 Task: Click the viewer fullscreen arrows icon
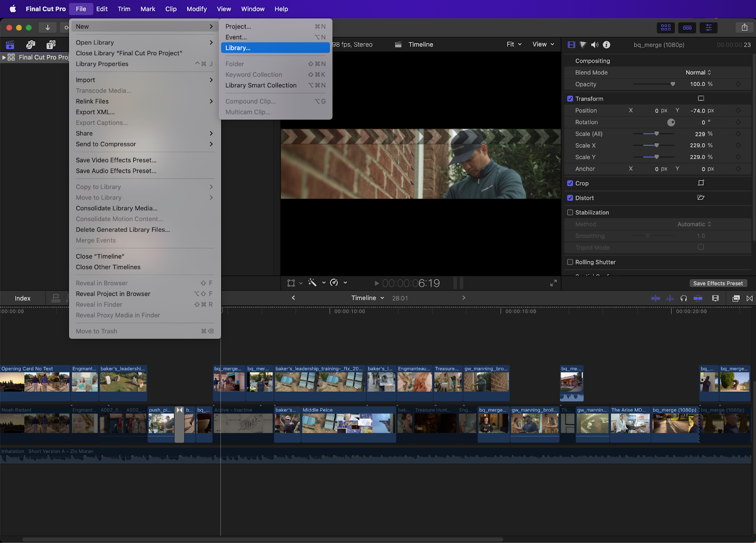[553, 283]
